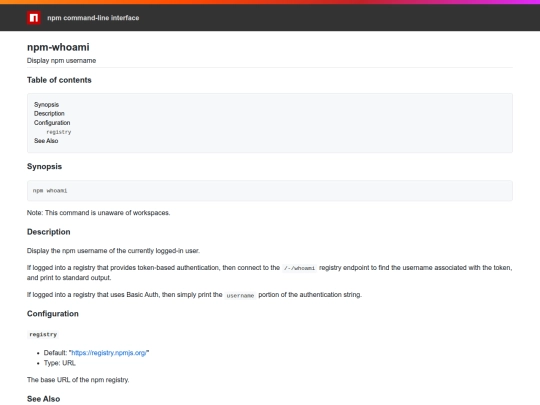Jump to Description in table of contents
The width and height of the screenshot is (540, 405).
(49, 114)
